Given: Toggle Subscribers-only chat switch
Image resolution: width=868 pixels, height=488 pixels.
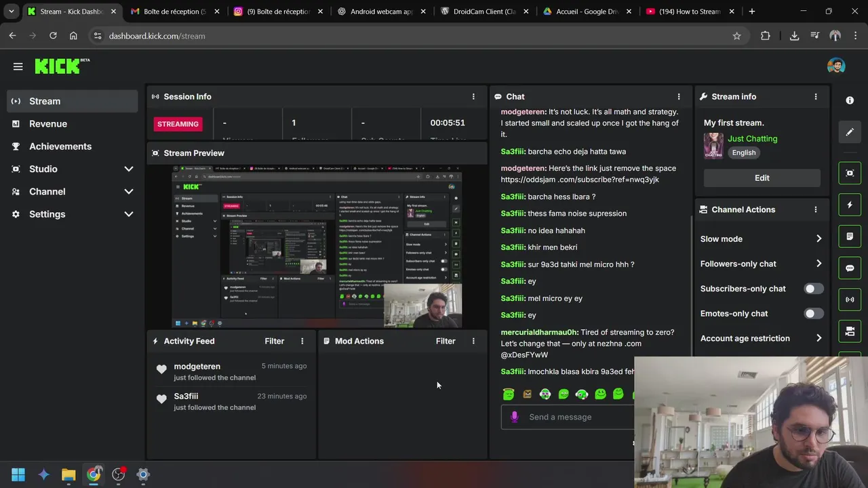Looking at the screenshot, I should click(813, 289).
